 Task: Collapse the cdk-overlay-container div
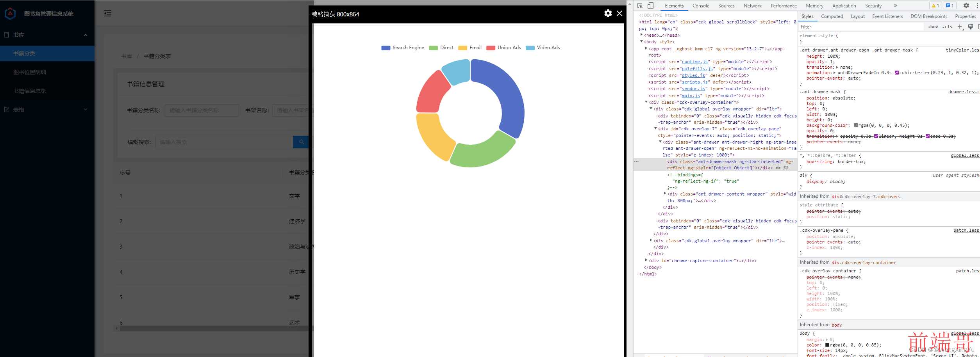tap(646, 102)
